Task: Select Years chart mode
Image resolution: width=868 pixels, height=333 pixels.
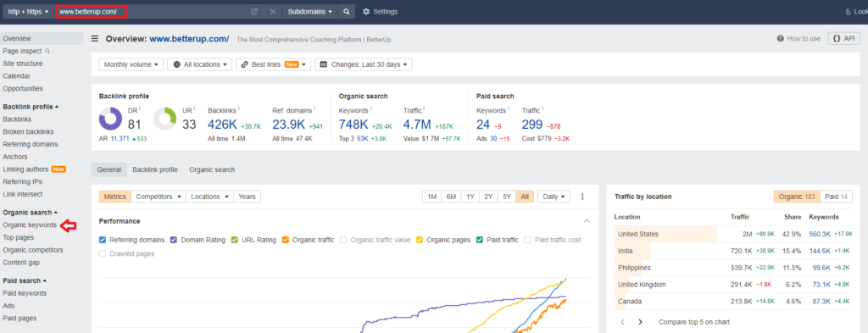Action: [x=247, y=197]
